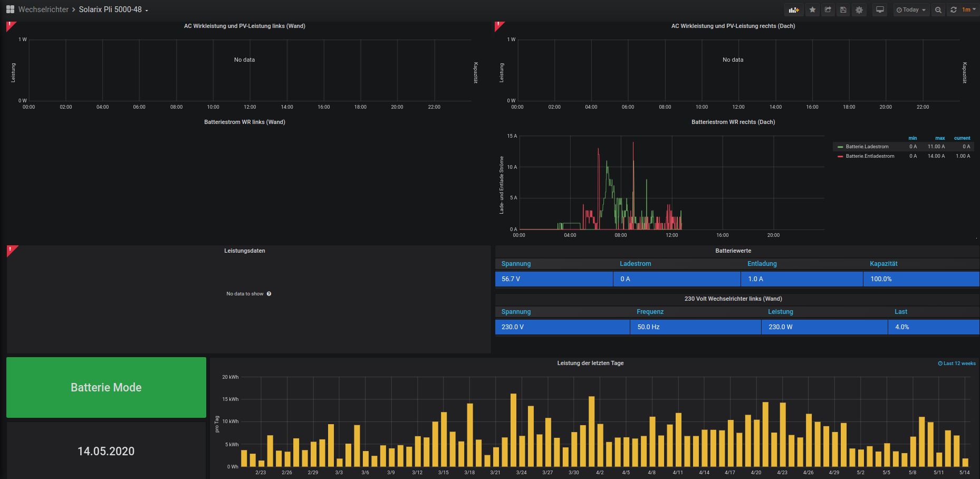Click the Grafana dashboards grid icon

[x=10, y=9]
